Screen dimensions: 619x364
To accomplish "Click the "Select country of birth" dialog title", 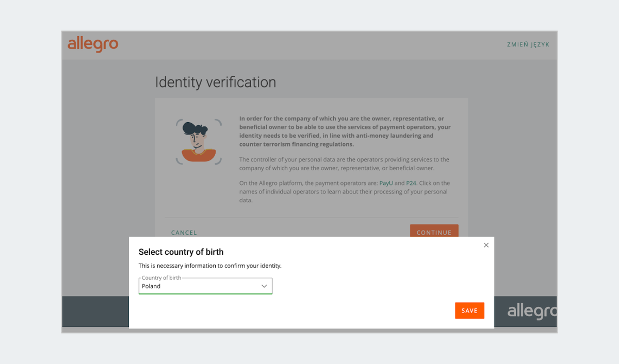I will coord(181,252).
